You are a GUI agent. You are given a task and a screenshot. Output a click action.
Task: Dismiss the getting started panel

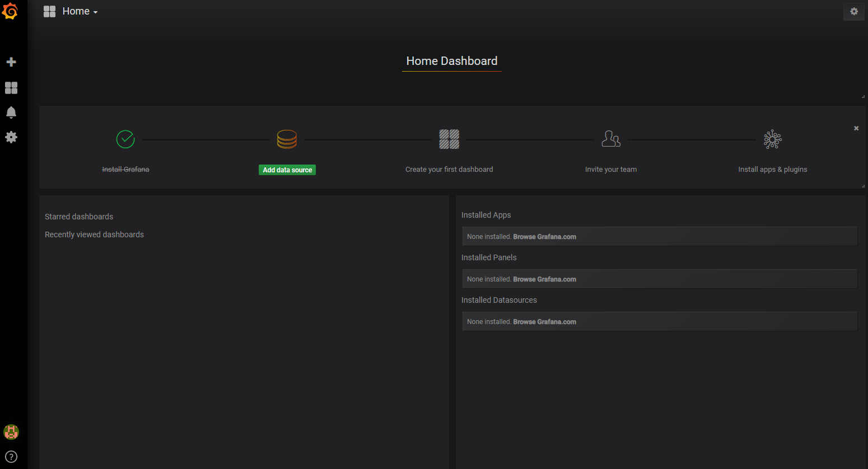[856, 129]
